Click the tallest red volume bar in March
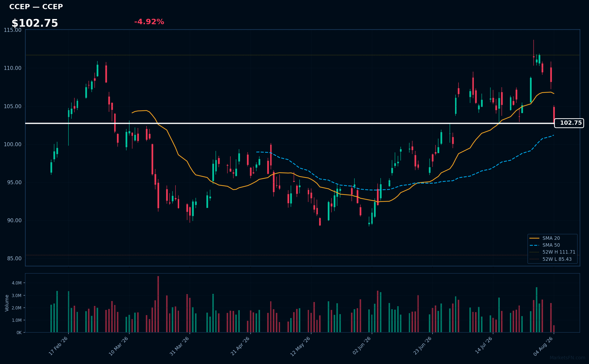Image resolution: width=589 pixels, height=364 pixels. click(x=158, y=304)
